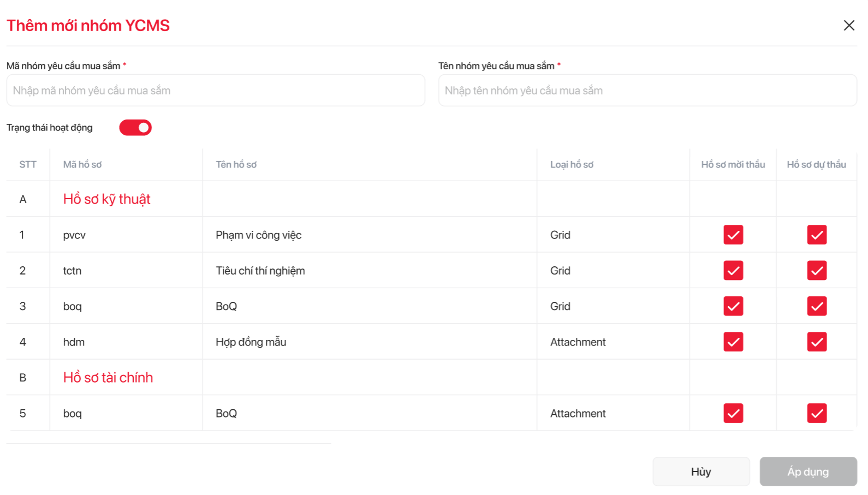Toggle Trạng thái hoạt động switch

pos(135,128)
